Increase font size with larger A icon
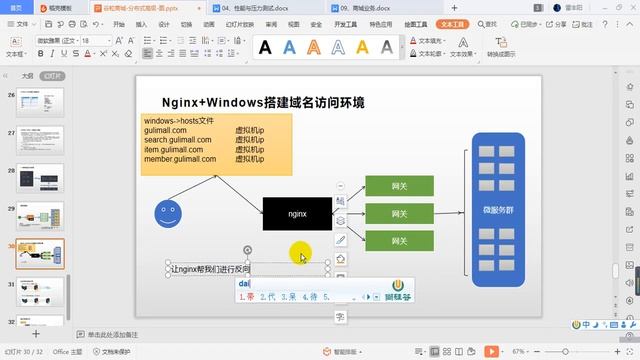Image resolution: width=640 pixels, height=360 pixels. tap(119, 40)
